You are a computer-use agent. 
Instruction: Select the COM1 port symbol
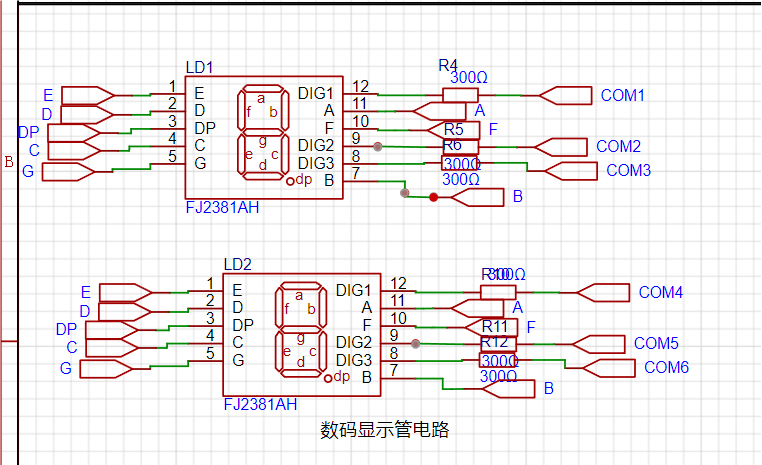tap(565, 96)
